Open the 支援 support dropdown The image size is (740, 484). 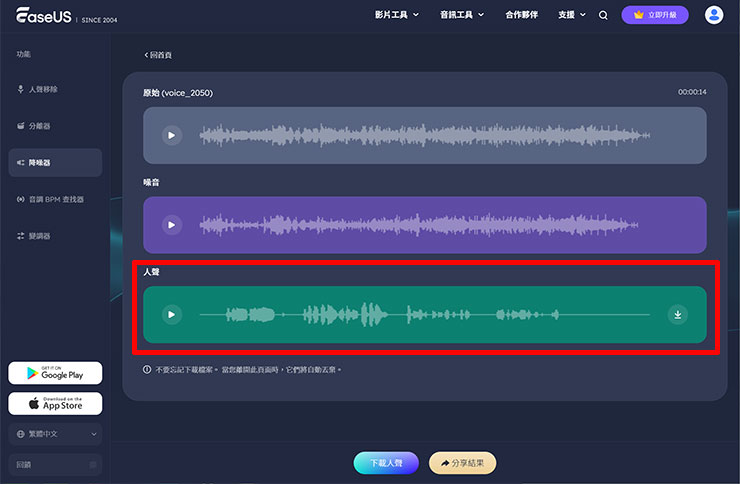click(573, 15)
